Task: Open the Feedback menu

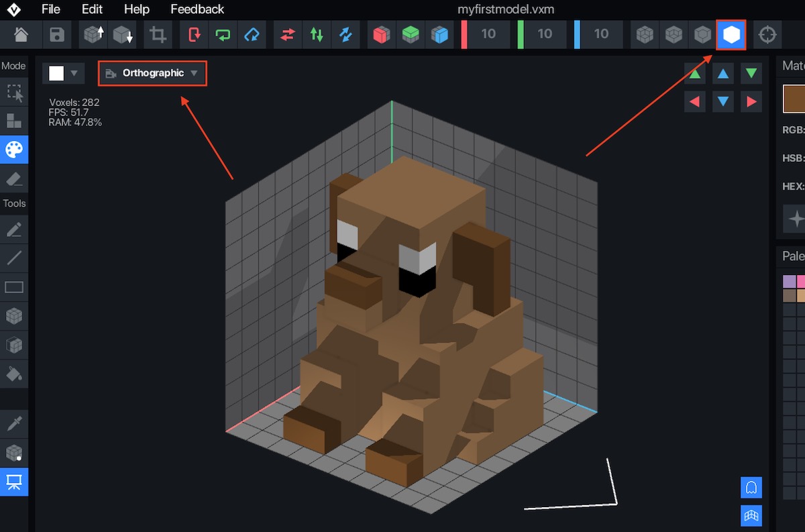Action: tap(197, 9)
